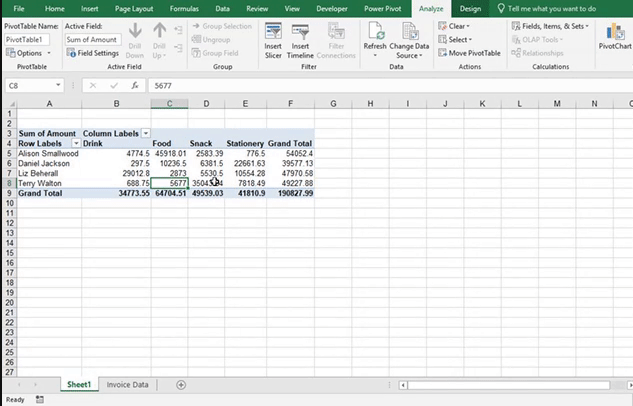Open the Fields, Items, & Sets dropdown
The image size is (633, 406).
[x=555, y=26]
